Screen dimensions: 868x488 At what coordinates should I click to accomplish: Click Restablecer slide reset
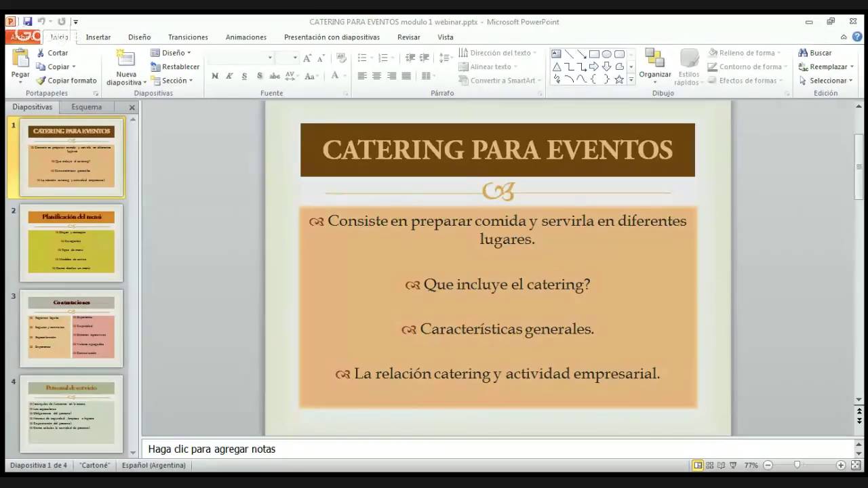175,66
